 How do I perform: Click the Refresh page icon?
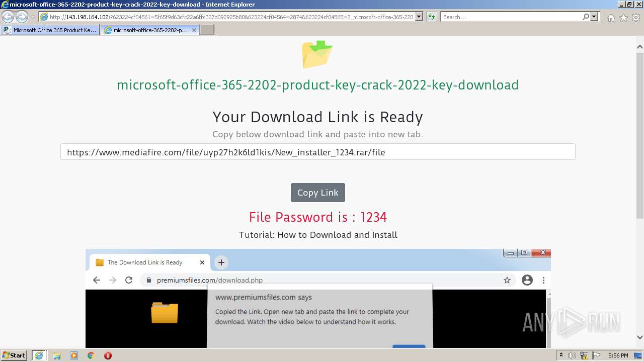[432, 17]
